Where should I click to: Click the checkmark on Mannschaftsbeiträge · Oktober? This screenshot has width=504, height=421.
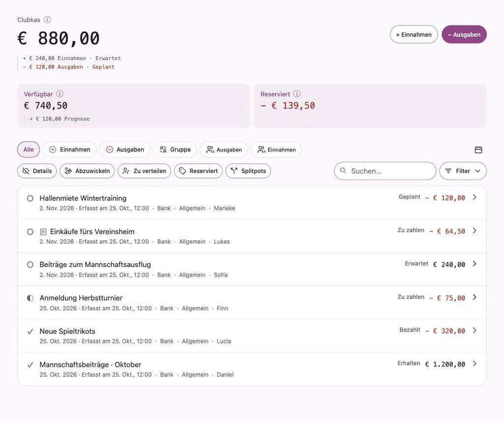click(30, 365)
